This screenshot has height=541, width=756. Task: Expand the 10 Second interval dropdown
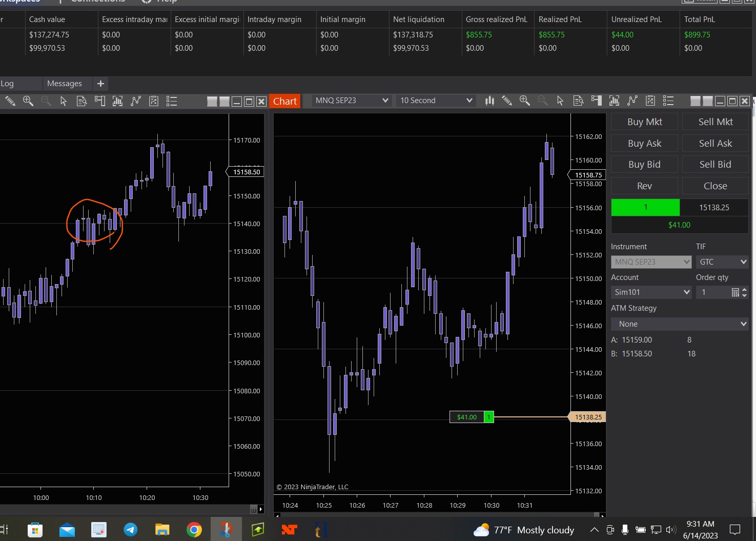pos(436,101)
